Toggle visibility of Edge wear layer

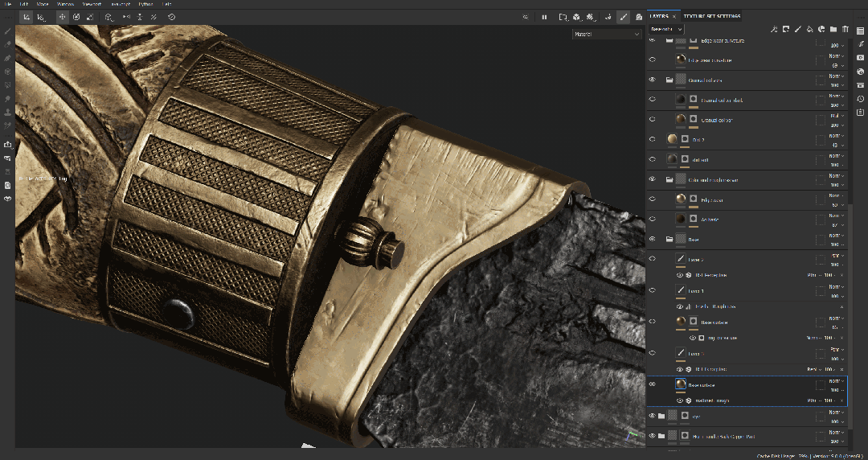652,199
